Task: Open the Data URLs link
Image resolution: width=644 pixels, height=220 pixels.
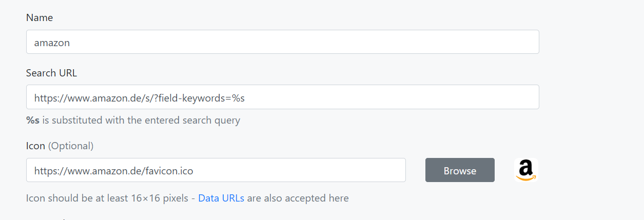Action: tap(221, 198)
